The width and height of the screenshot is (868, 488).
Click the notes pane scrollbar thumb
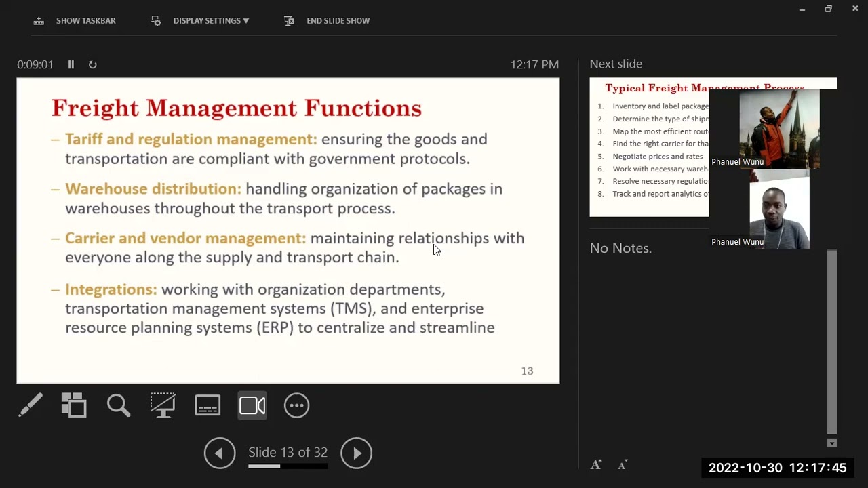pyautogui.click(x=832, y=342)
